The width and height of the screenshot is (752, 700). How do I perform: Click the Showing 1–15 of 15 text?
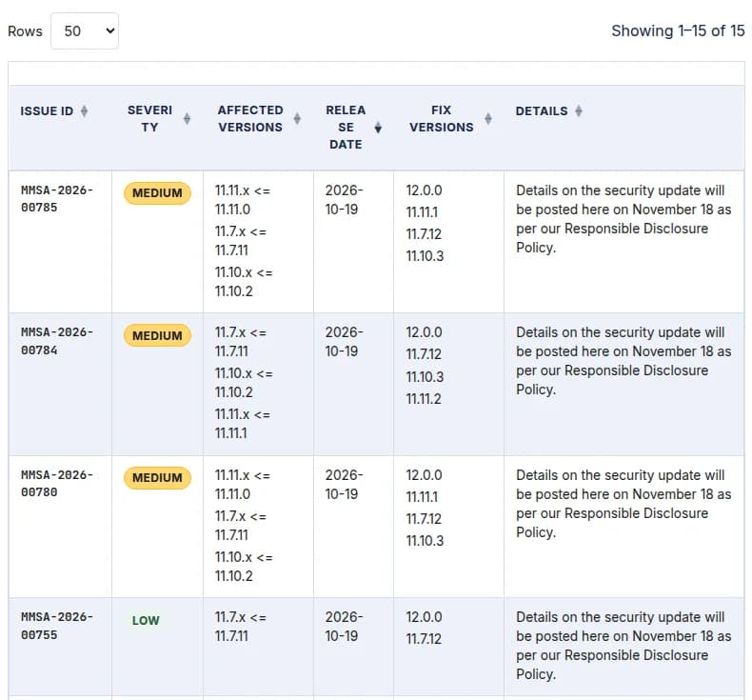pos(678,30)
